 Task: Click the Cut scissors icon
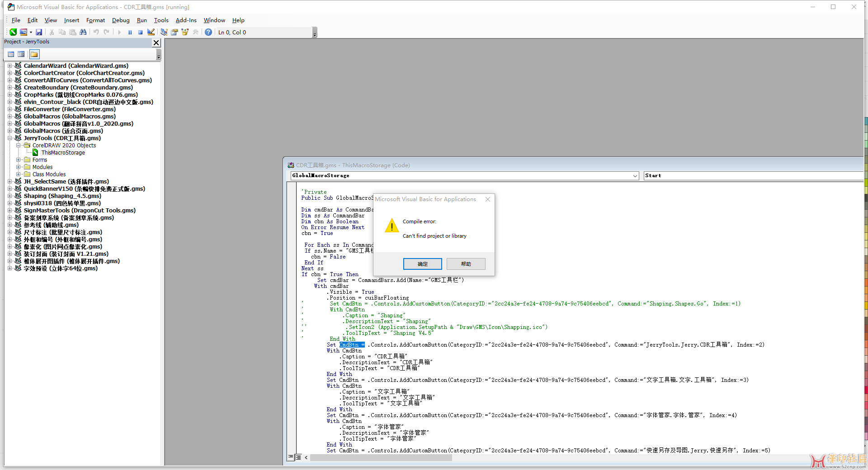(52, 32)
